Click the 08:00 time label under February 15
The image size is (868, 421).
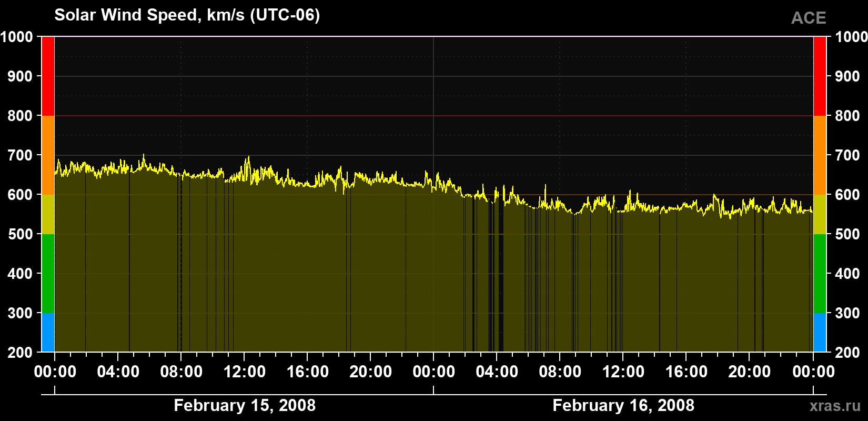pyautogui.click(x=181, y=372)
